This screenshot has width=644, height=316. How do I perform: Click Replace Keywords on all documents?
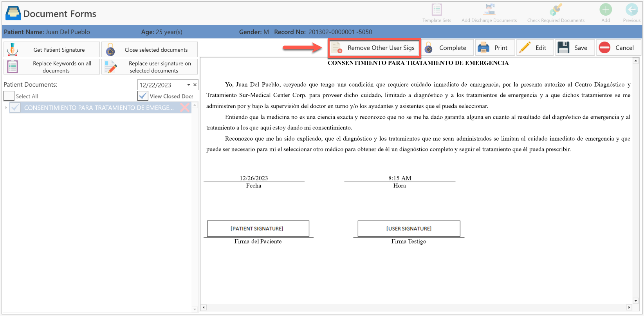point(52,67)
